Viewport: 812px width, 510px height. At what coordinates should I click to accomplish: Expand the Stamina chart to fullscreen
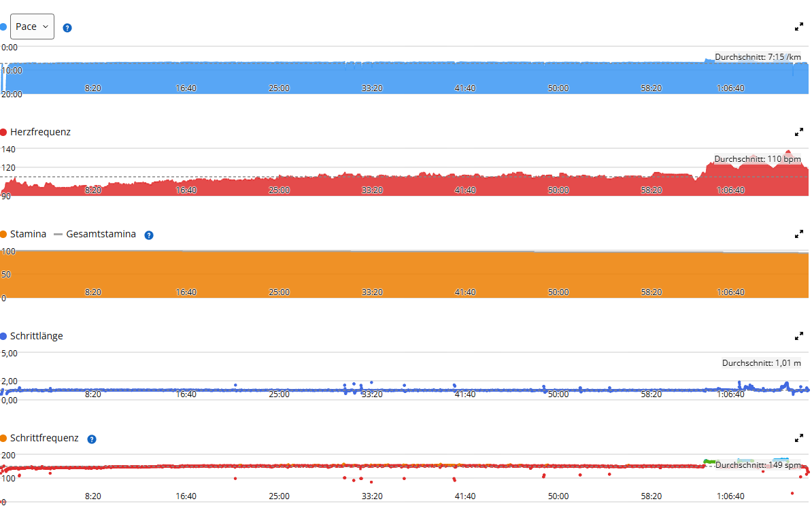799,234
